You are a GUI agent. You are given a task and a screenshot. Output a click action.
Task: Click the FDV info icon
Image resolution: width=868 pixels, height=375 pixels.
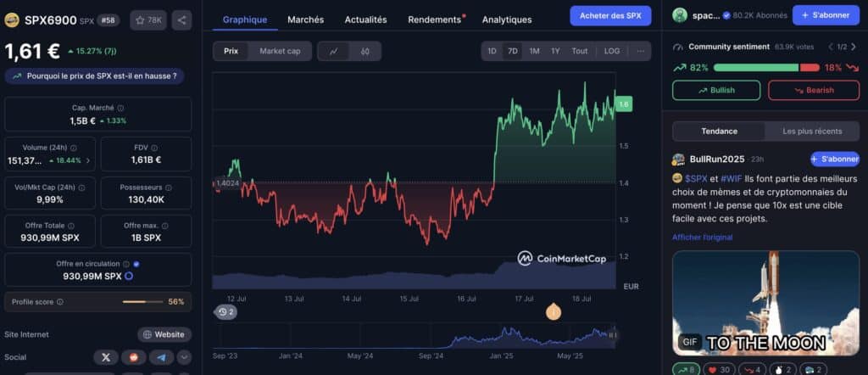point(154,148)
